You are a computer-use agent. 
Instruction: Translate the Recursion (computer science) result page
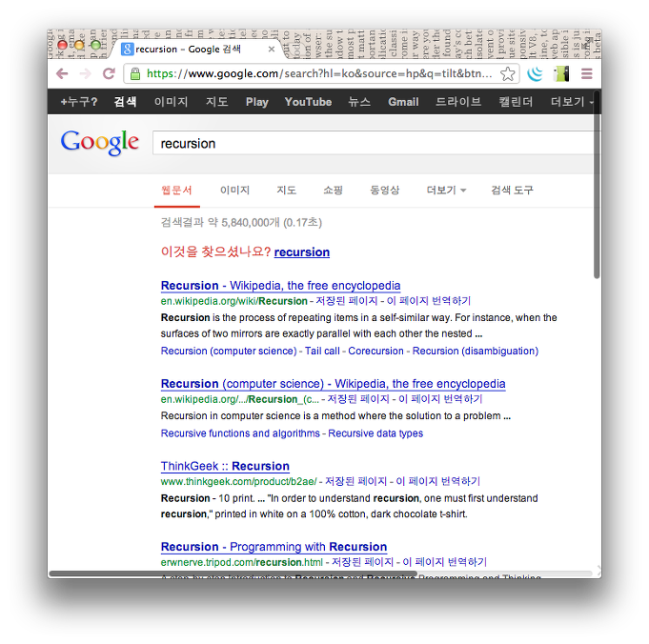440,399
